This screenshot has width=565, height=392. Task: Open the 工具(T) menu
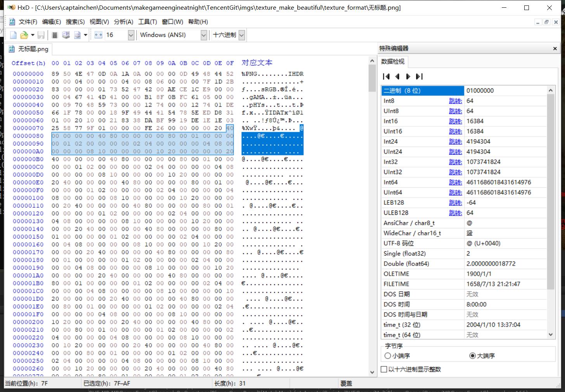(147, 22)
